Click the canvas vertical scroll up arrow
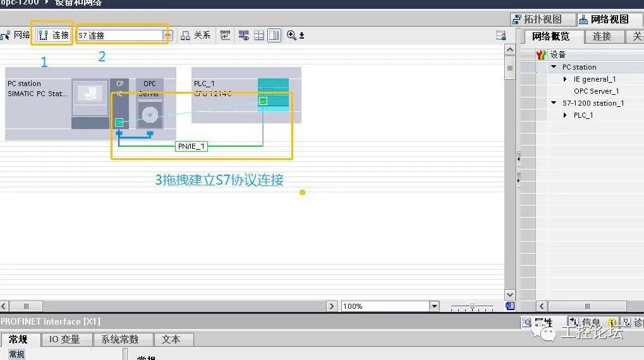Screen dimensions: 644x360 509,50
